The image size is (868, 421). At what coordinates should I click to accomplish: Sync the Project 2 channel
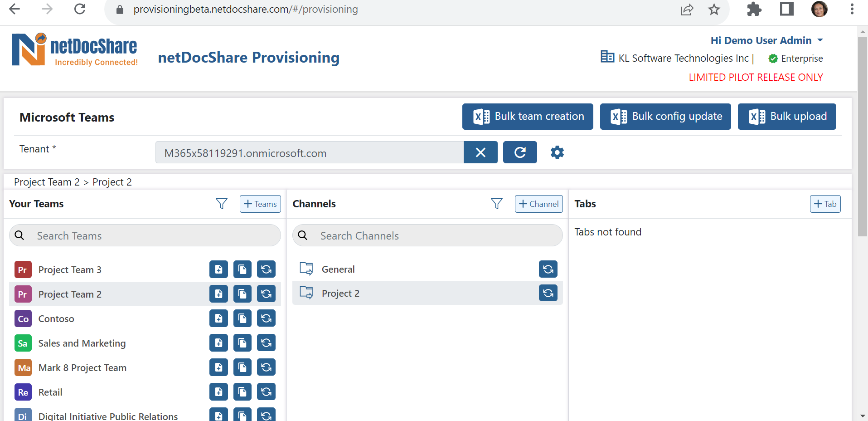point(548,293)
